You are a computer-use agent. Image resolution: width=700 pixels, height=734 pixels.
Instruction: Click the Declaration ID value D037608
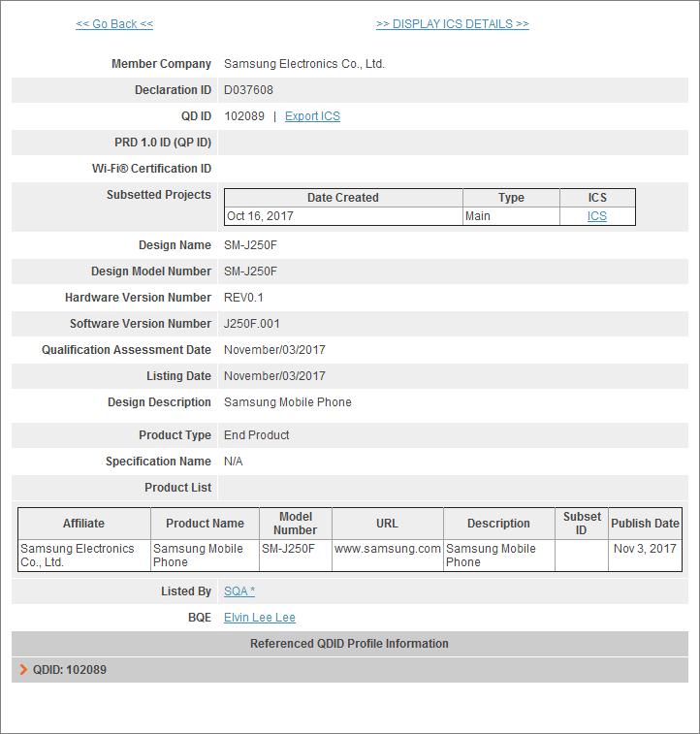click(x=248, y=90)
